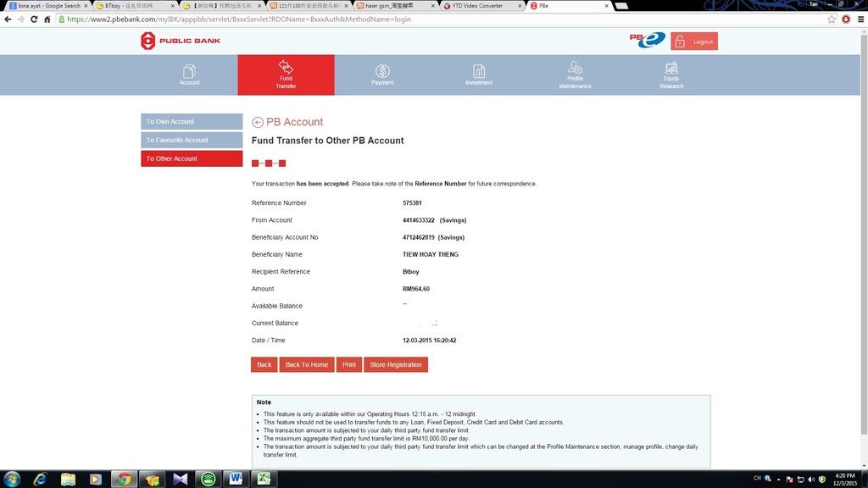Click the back arrow beside PB Account
The width and height of the screenshot is (868, 488).
pos(258,122)
